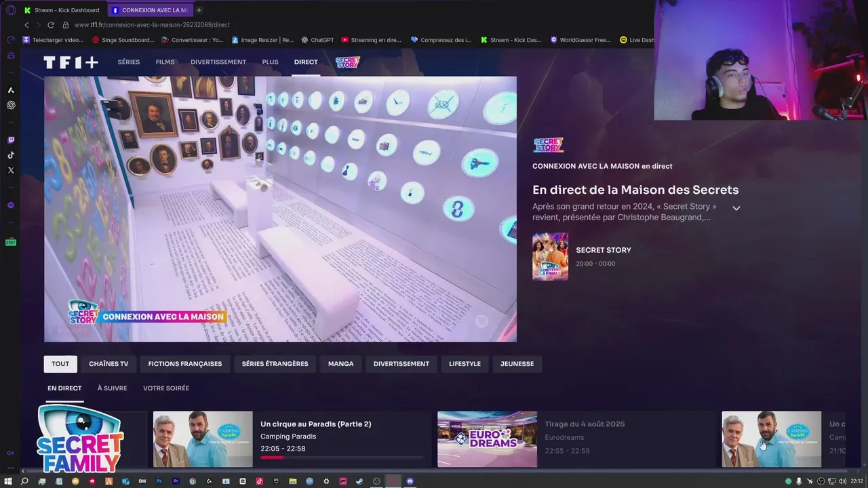Open the Eurodreams Tirage du 4 août card
Screen dimensions: 868x488
pos(576,439)
